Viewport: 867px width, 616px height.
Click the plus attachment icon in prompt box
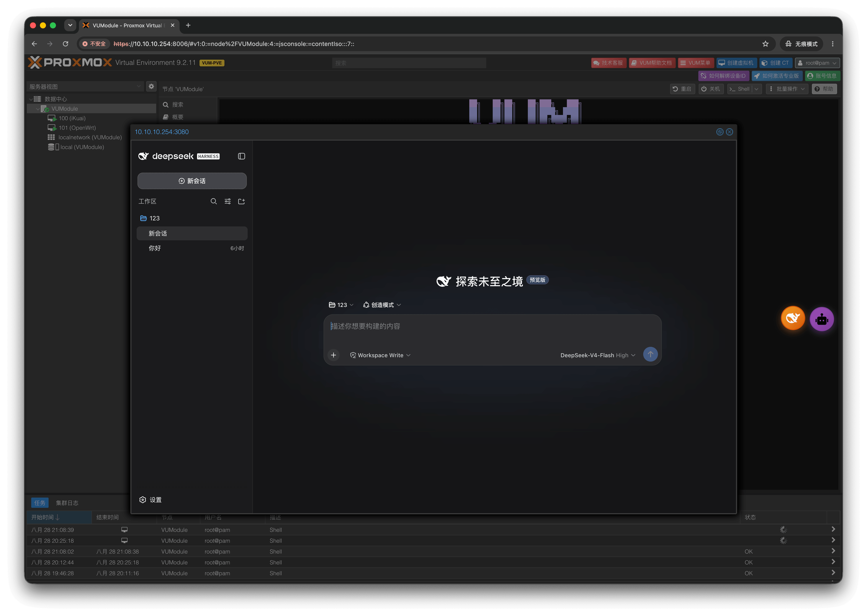333,355
